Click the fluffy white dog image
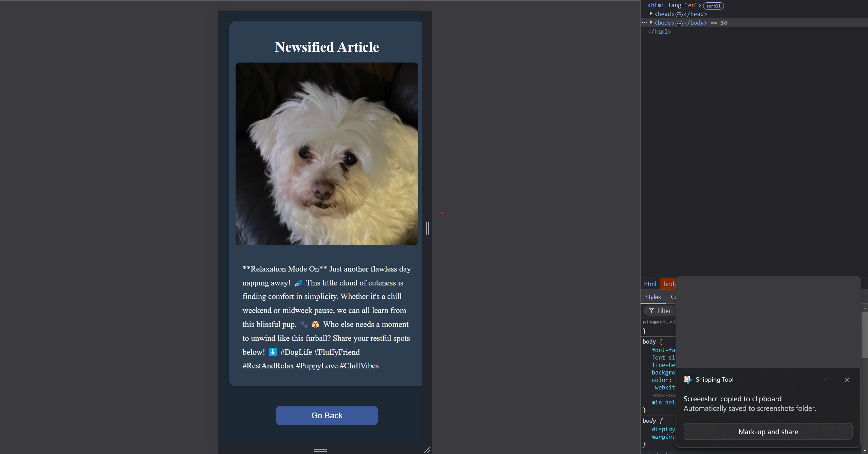This screenshot has height=454, width=868. click(x=327, y=154)
